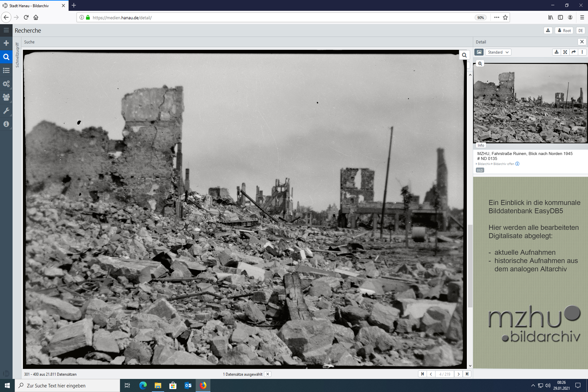Image resolution: width=588 pixels, height=392 pixels.
Task: Download the image from the Detail toolbar
Action: (556, 52)
